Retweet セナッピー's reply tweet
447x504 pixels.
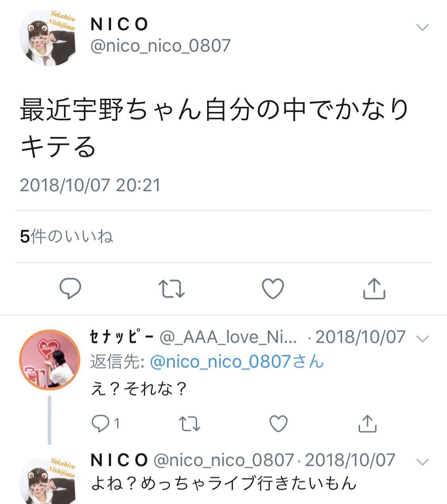(190, 424)
